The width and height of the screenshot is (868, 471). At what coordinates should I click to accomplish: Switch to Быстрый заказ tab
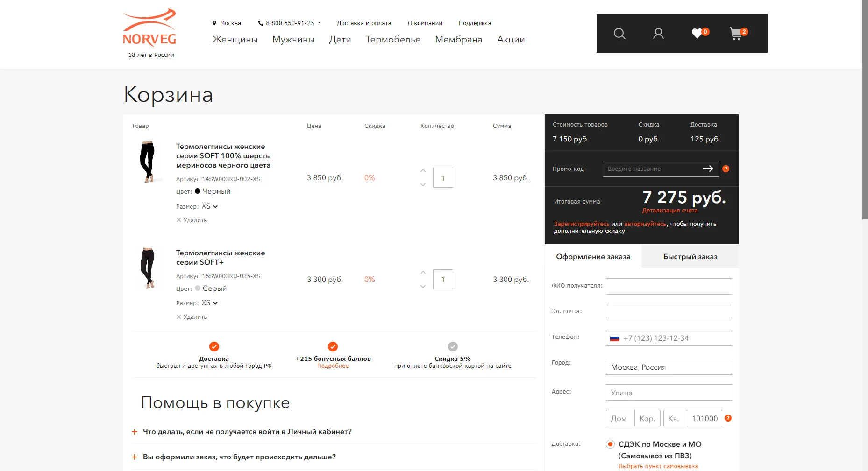pos(690,257)
